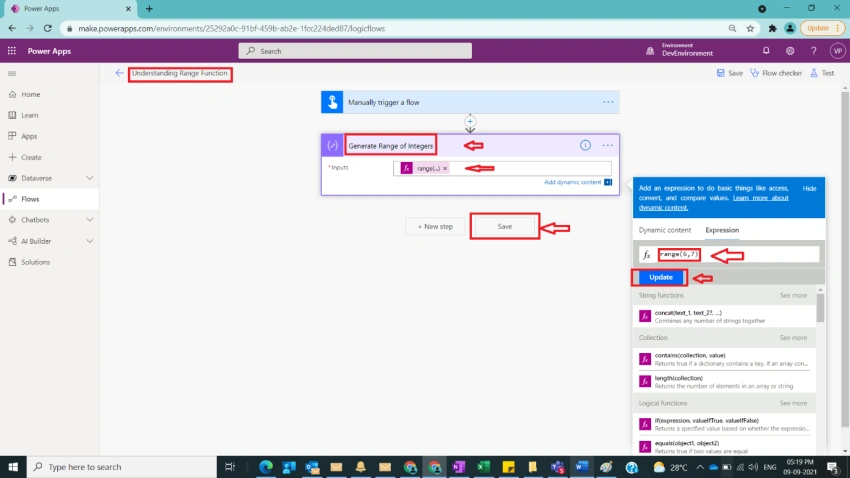The height and width of the screenshot is (478, 850).
Task: Select the contains function fx icon
Action: pos(645,359)
